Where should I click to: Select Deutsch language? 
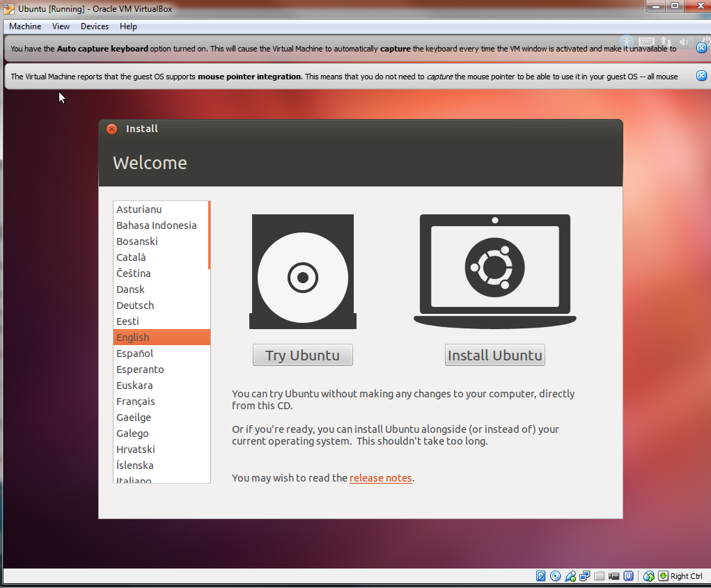(x=161, y=305)
